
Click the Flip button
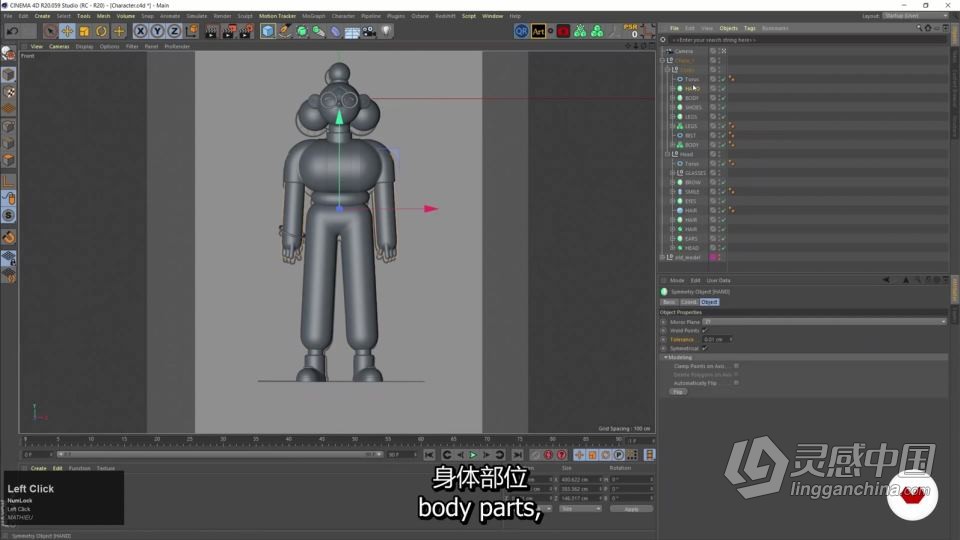point(678,392)
